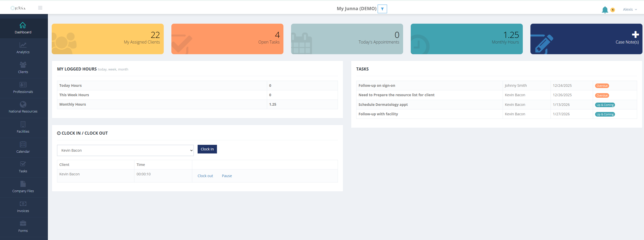
Task: Click Overdue badge for 12/24/2025 task
Action: 602,86
